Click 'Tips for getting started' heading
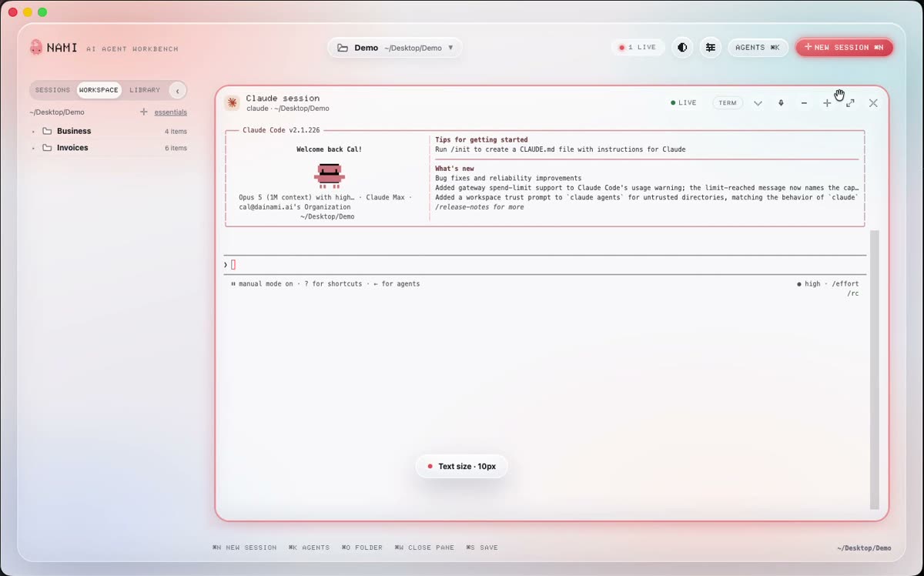This screenshot has height=576, width=924. [x=481, y=140]
